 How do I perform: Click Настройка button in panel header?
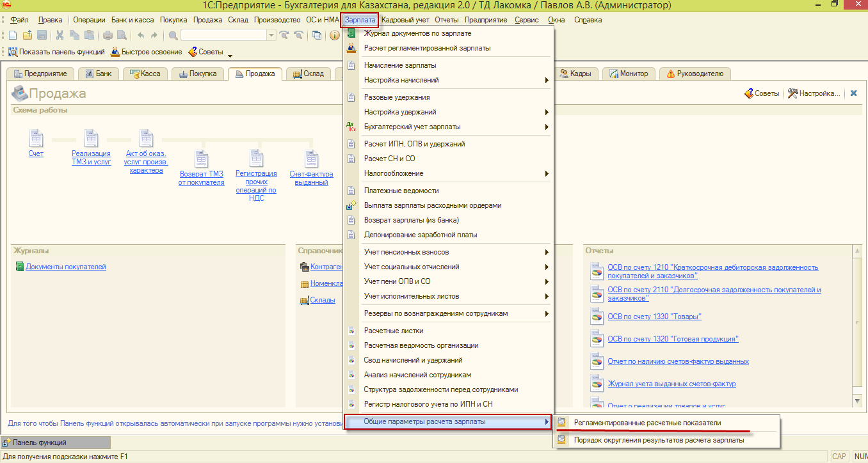click(814, 93)
